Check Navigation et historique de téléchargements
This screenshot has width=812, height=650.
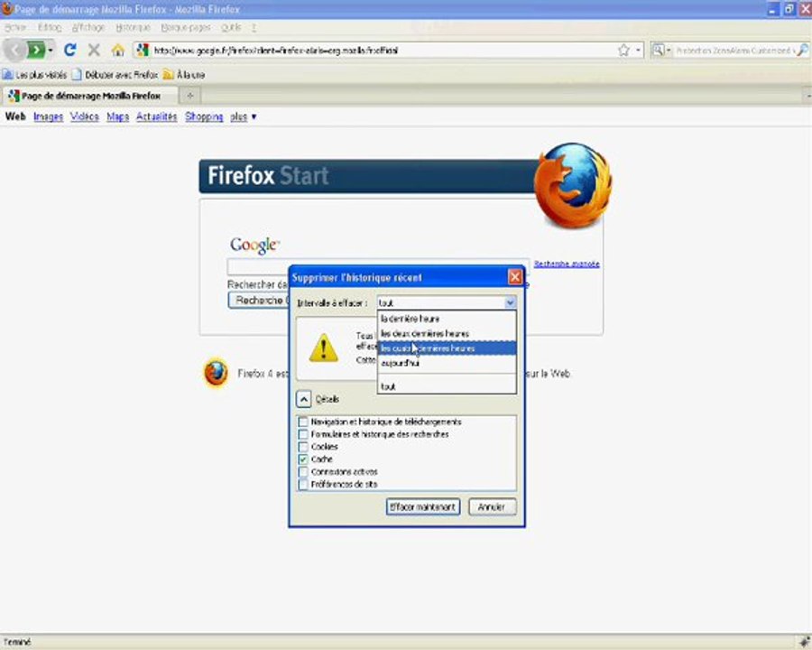(303, 422)
